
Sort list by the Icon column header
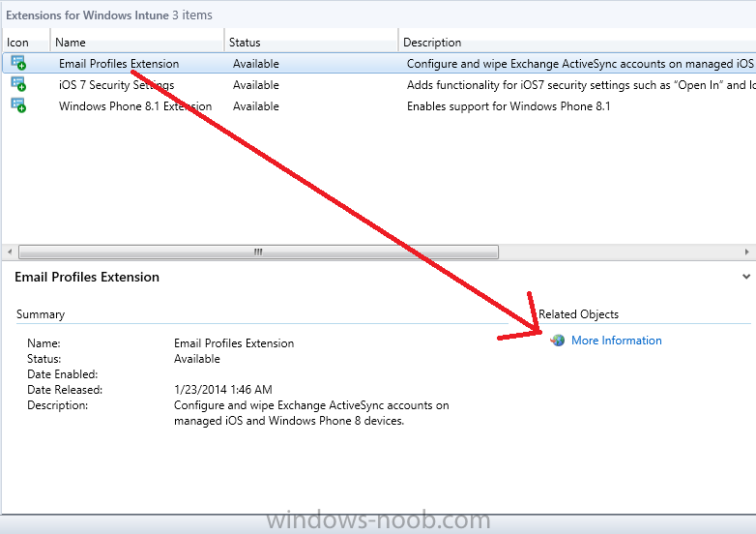pyautogui.click(x=26, y=43)
